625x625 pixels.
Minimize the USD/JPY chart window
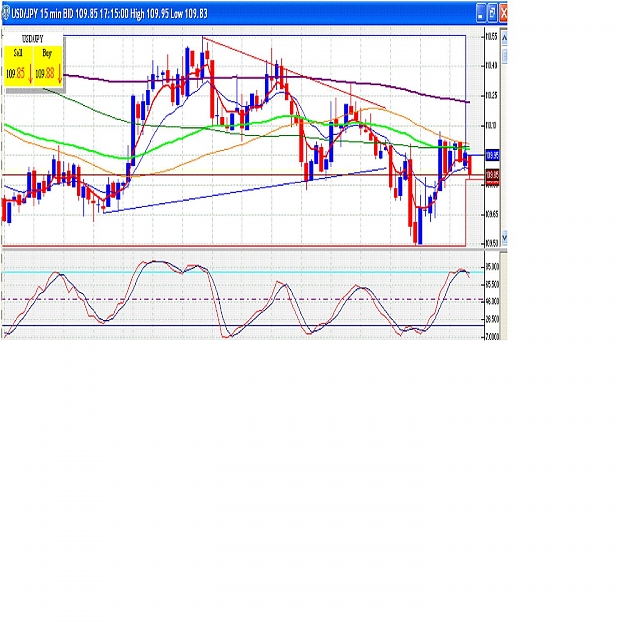tap(481, 13)
